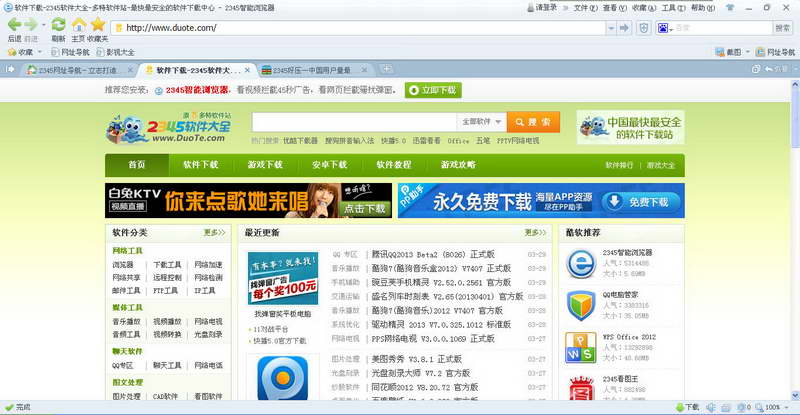Image resolution: width=800 pixels, height=415 pixels.
Task: Click the forward arrow in the browser toolbar
Action: 31,24
